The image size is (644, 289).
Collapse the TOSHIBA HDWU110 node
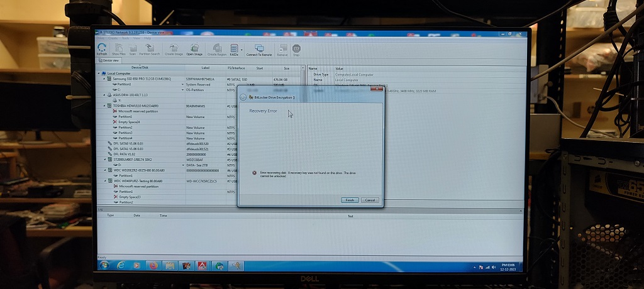pyautogui.click(x=104, y=106)
